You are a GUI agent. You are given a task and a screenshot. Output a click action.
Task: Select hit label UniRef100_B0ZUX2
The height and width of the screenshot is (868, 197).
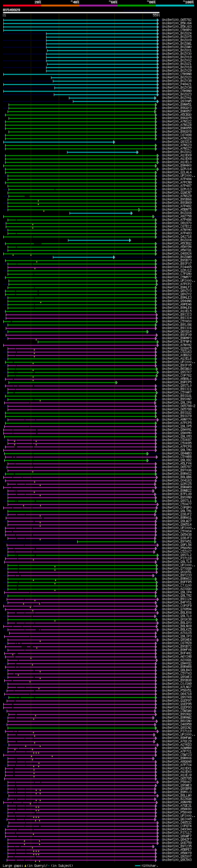coord(177,152)
